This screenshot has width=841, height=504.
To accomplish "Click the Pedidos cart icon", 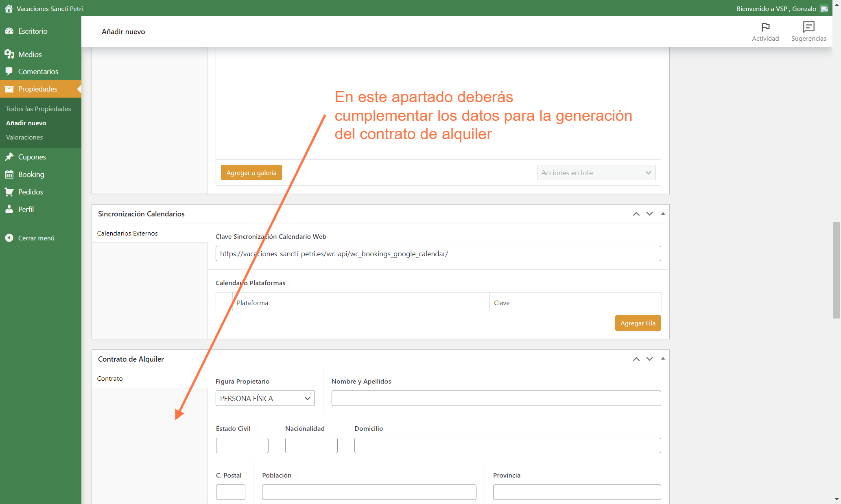I will (9, 192).
